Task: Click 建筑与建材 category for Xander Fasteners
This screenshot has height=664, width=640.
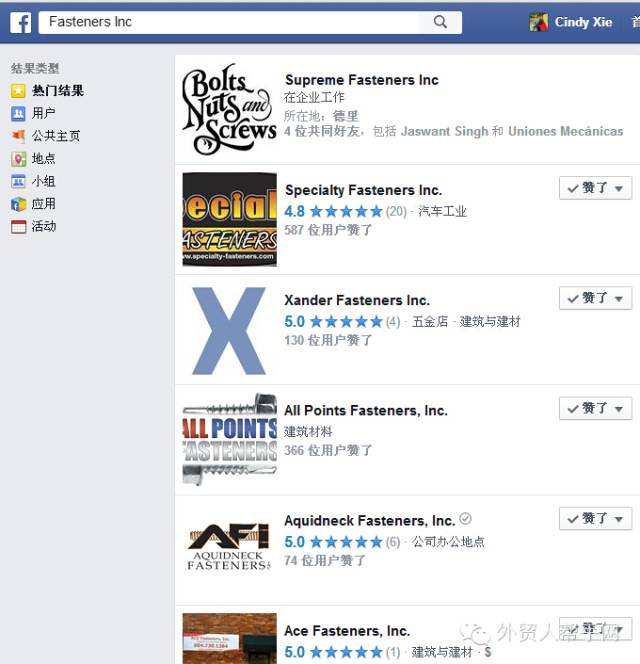Action: (490, 321)
